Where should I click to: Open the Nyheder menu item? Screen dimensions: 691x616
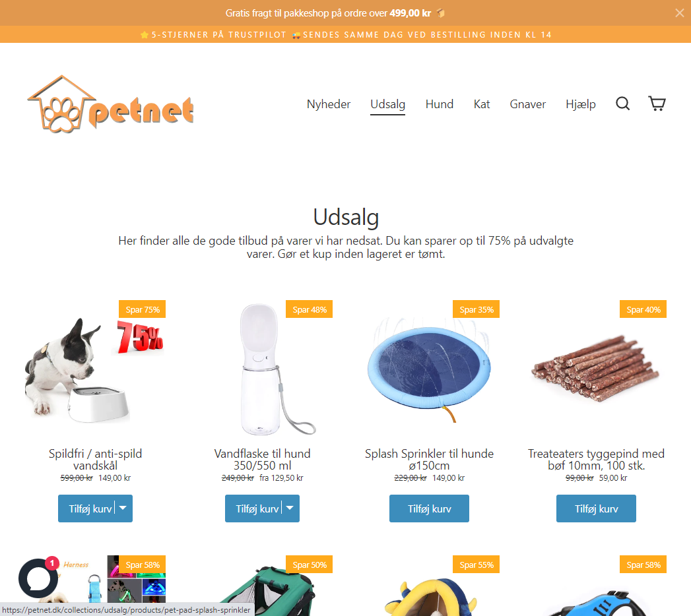(x=328, y=104)
